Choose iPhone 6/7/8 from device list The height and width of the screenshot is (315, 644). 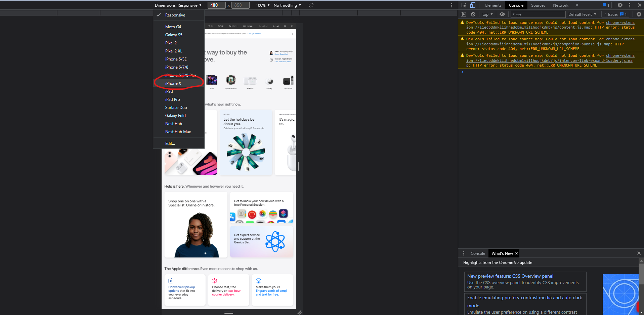click(179, 67)
